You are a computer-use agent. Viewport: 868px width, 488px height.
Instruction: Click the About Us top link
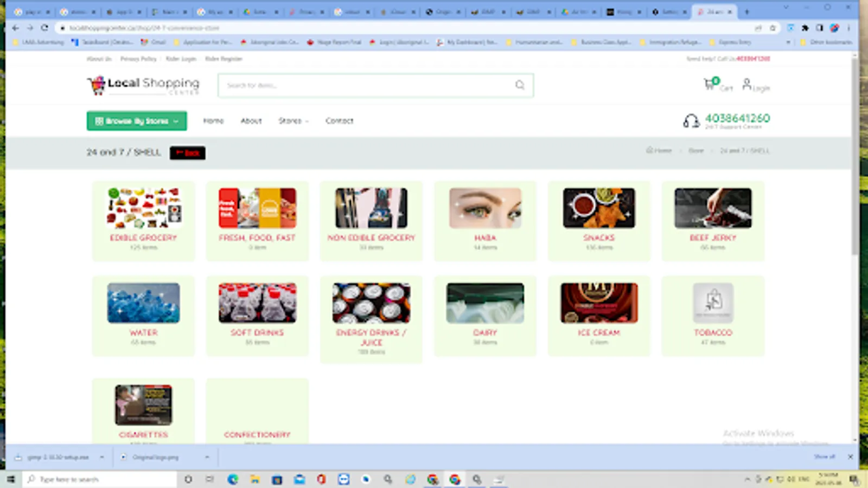(x=99, y=59)
